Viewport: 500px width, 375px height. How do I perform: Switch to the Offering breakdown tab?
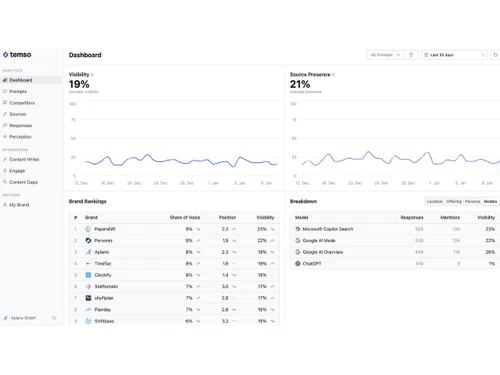click(454, 201)
